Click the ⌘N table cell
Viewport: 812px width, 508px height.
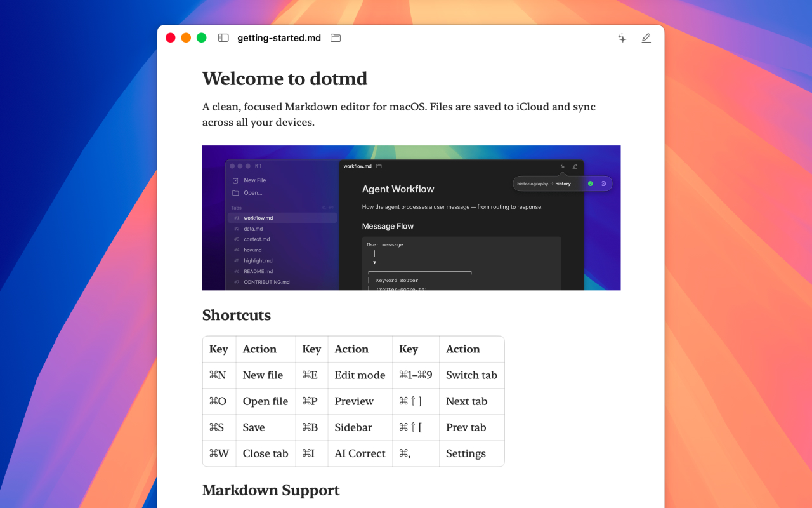point(219,375)
